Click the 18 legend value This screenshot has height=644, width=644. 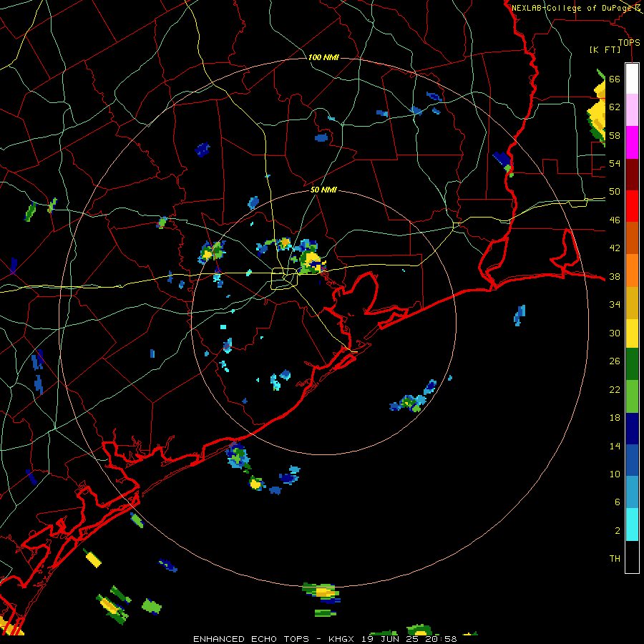pyautogui.click(x=615, y=418)
